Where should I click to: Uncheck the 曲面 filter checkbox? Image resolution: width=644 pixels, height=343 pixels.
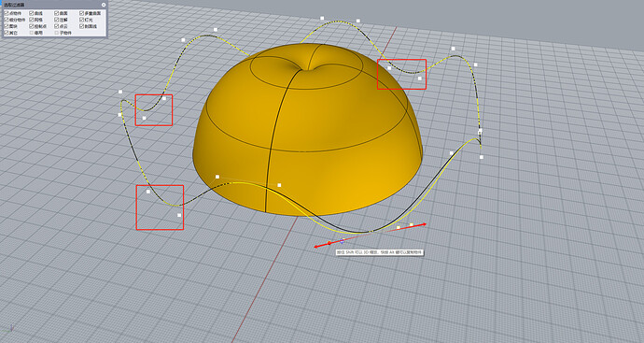pos(57,13)
